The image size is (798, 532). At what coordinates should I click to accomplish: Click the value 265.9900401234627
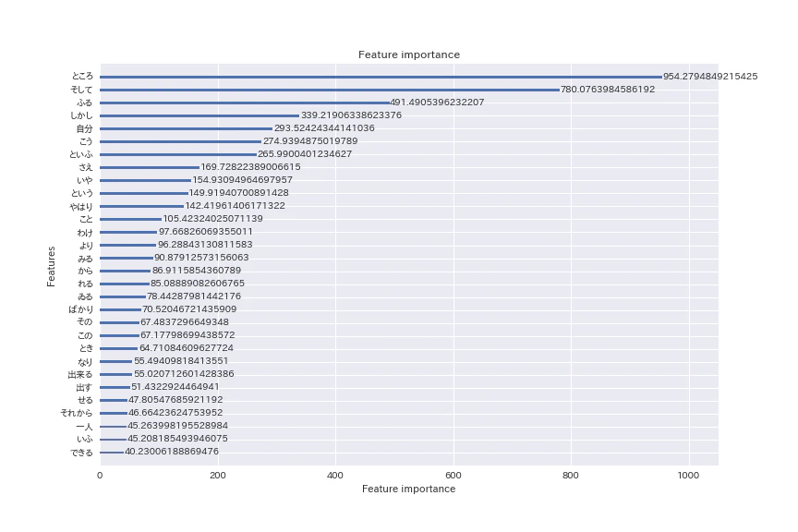coord(305,153)
